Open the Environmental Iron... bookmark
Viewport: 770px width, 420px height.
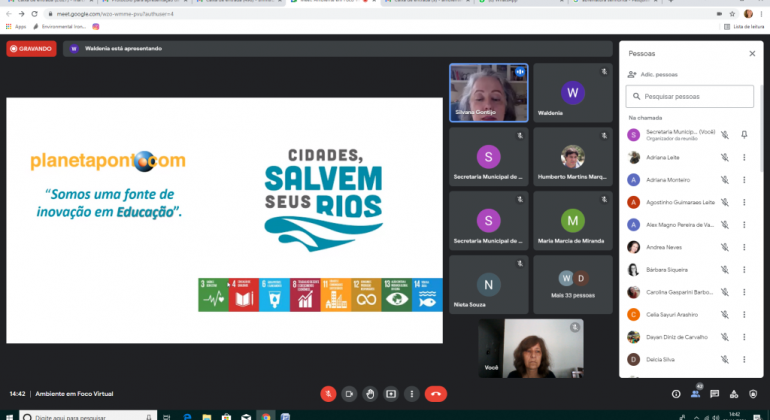[59, 27]
